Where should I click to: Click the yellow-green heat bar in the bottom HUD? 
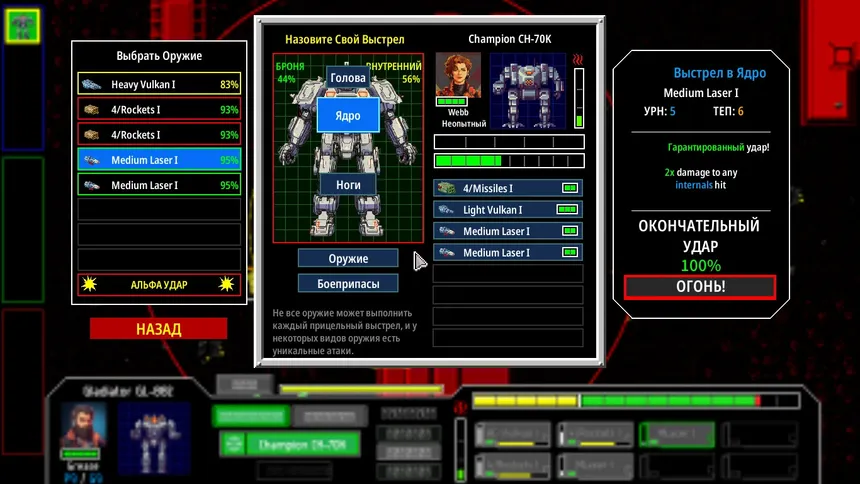636,401
